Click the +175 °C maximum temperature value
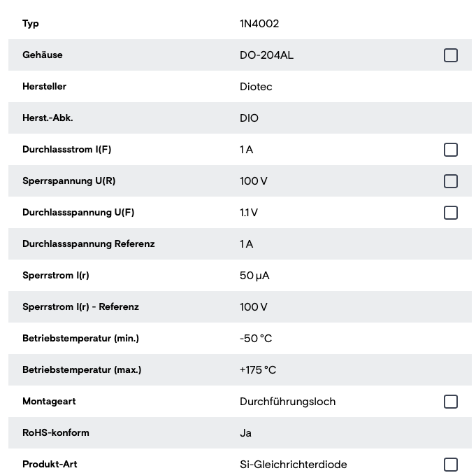Screen dimensions: 476x473 click(x=258, y=370)
